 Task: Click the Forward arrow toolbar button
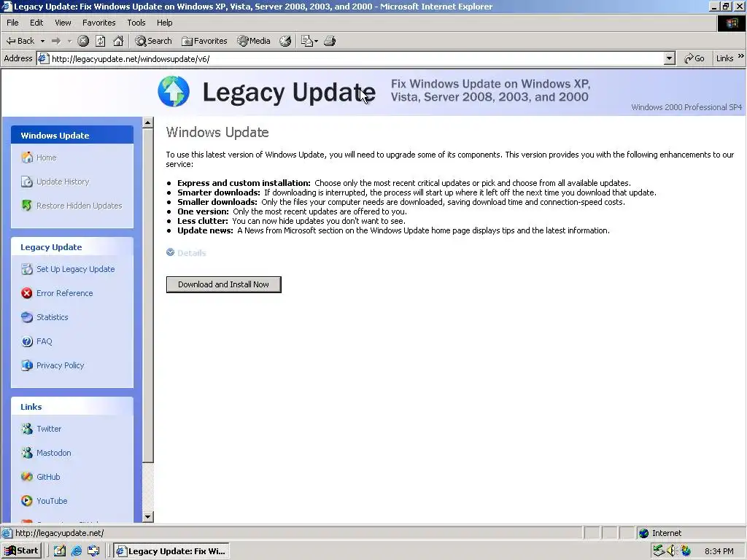[x=56, y=41]
